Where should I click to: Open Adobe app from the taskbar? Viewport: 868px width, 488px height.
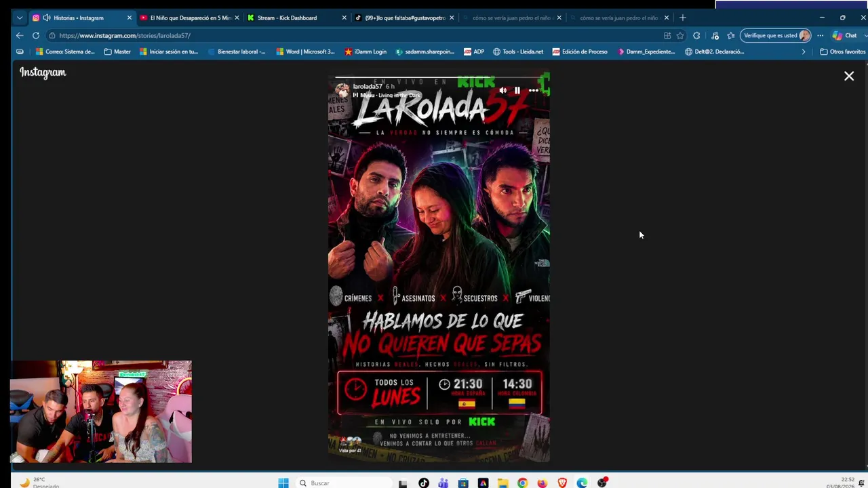tap(483, 483)
